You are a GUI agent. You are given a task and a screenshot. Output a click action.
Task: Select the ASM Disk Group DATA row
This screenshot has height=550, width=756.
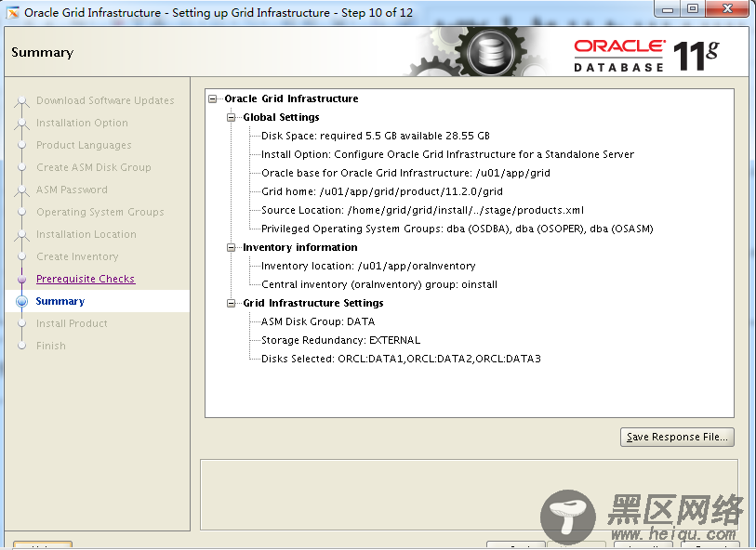(x=318, y=321)
